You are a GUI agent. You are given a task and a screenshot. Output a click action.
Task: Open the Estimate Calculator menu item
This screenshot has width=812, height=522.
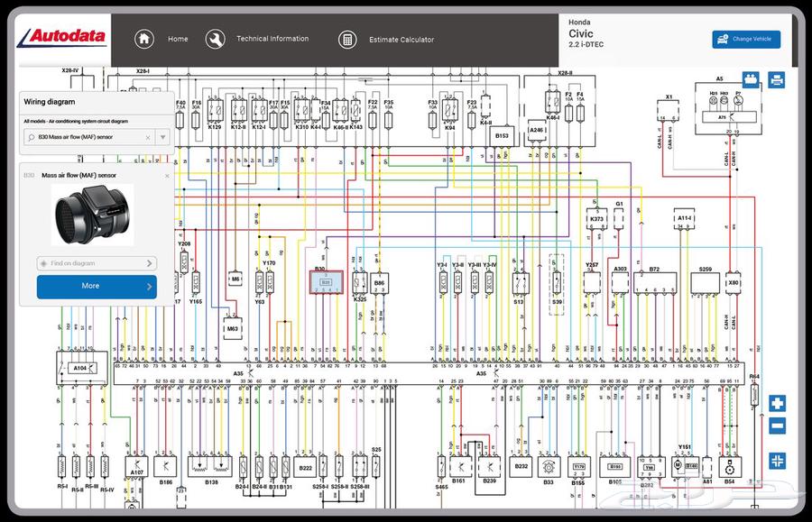(401, 40)
